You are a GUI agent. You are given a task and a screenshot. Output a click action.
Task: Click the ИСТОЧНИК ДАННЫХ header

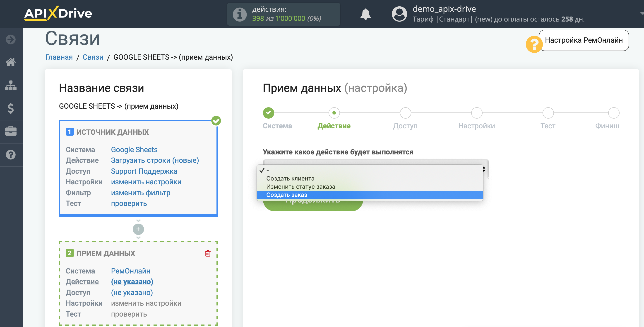pyautogui.click(x=113, y=132)
